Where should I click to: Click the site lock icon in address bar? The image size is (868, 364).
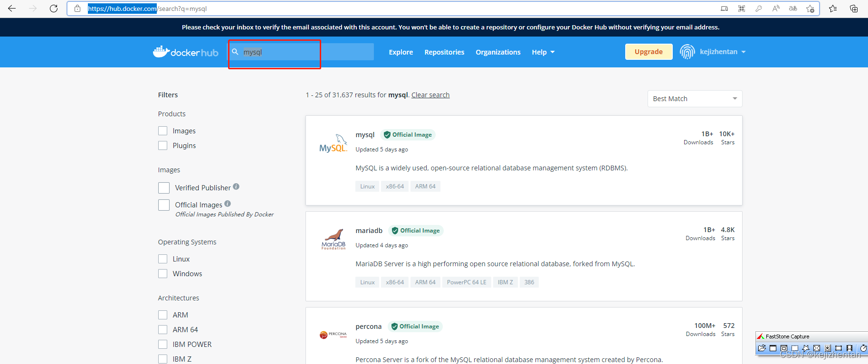[77, 9]
